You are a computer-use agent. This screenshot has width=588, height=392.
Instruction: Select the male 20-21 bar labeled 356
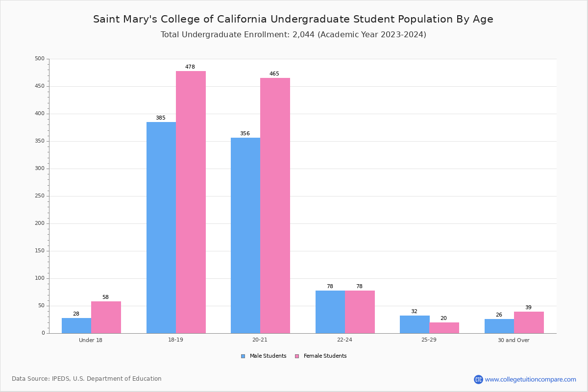(245, 235)
